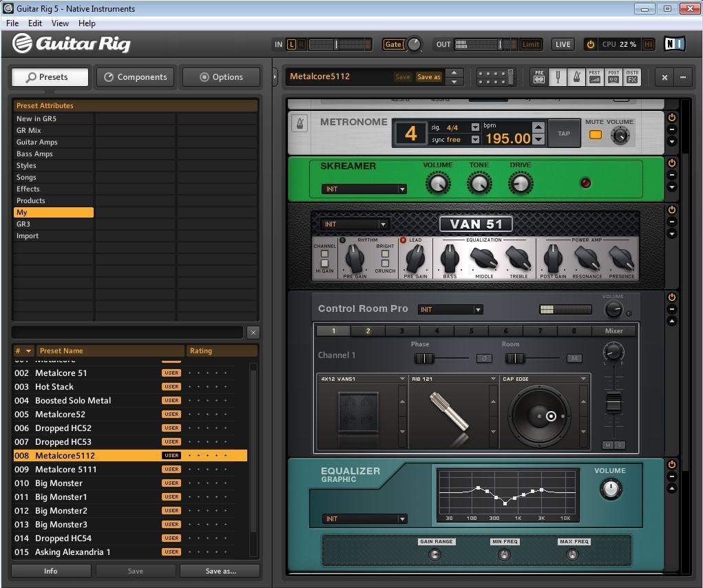Click the NI logo in the header
The width and height of the screenshot is (703, 588).
[x=674, y=44]
